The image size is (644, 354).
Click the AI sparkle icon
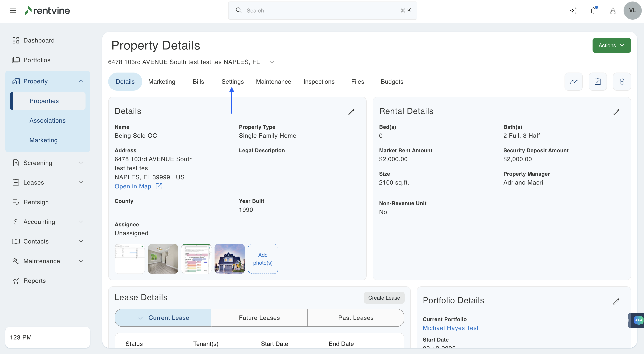pos(573,11)
